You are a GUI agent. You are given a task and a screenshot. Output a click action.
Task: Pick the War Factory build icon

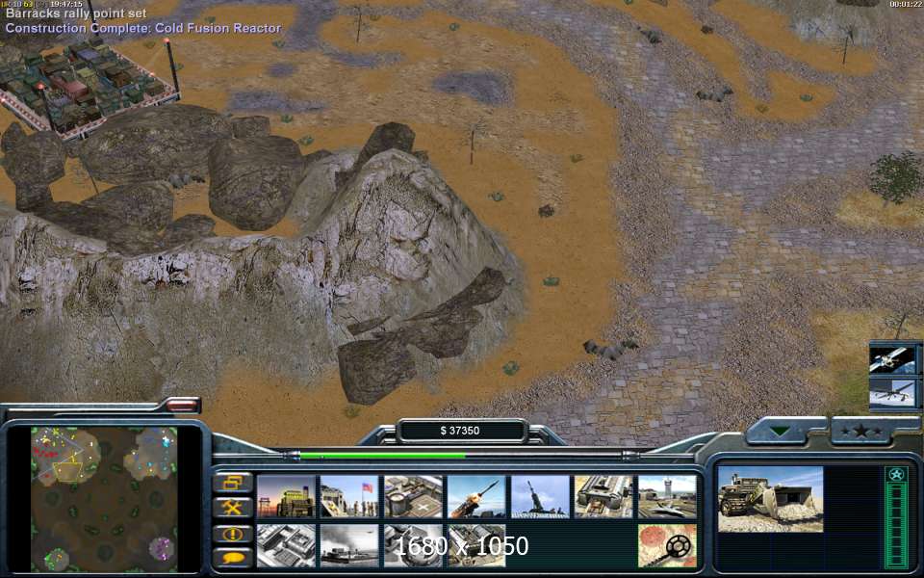tap(604, 497)
